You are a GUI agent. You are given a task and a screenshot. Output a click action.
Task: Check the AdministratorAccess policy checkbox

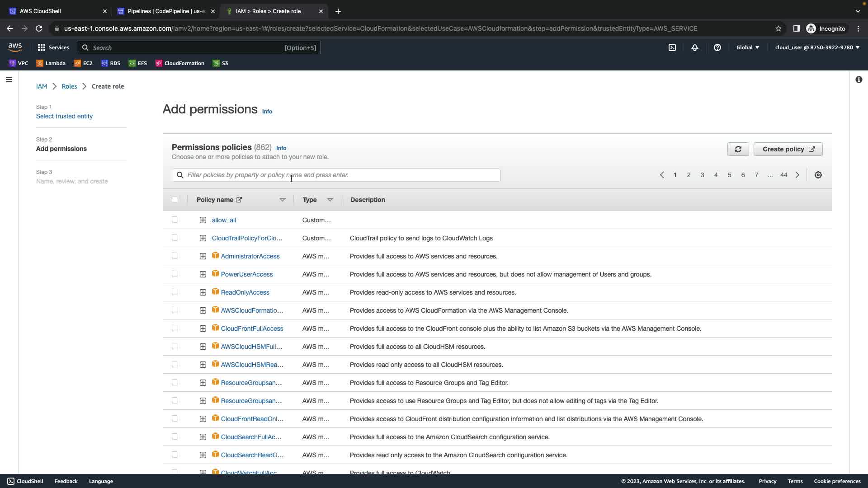[x=175, y=256]
